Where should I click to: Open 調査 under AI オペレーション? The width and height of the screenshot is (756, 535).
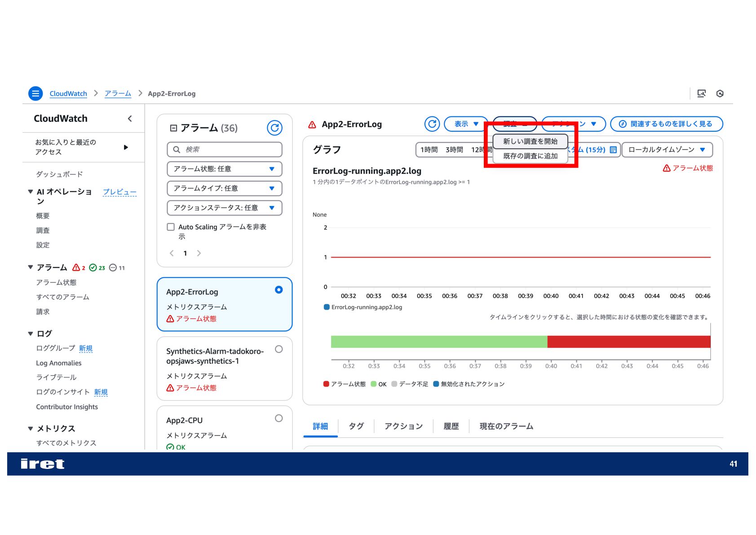click(43, 231)
